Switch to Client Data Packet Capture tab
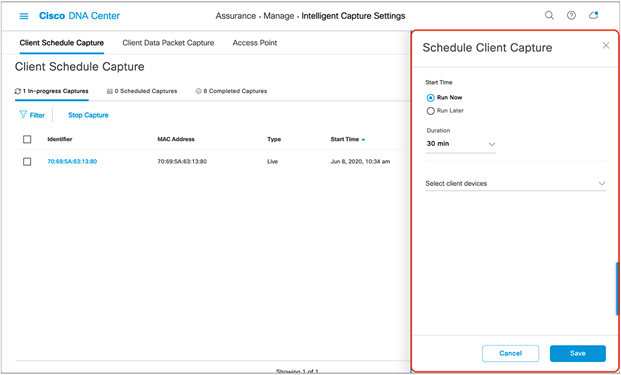 coord(168,43)
